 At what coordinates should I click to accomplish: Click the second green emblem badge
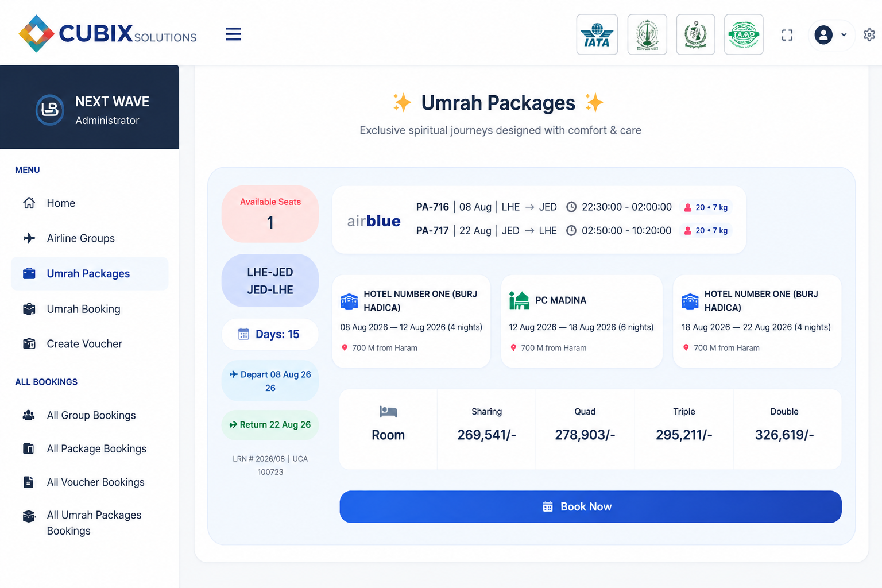pos(647,34)
